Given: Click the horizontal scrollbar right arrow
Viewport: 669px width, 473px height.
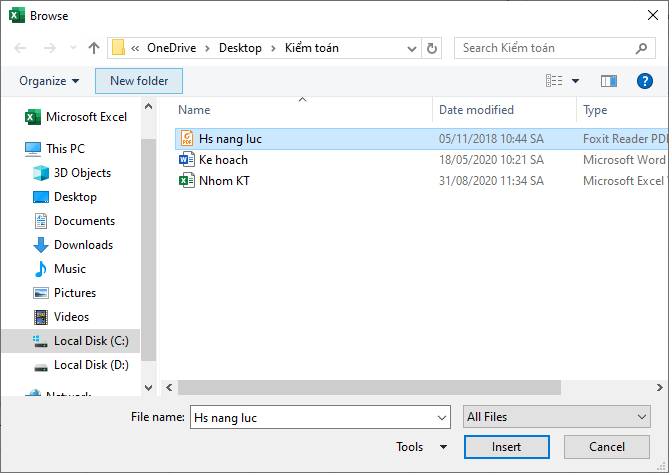Looking at the screenshot, I should (x=660, y=387).
